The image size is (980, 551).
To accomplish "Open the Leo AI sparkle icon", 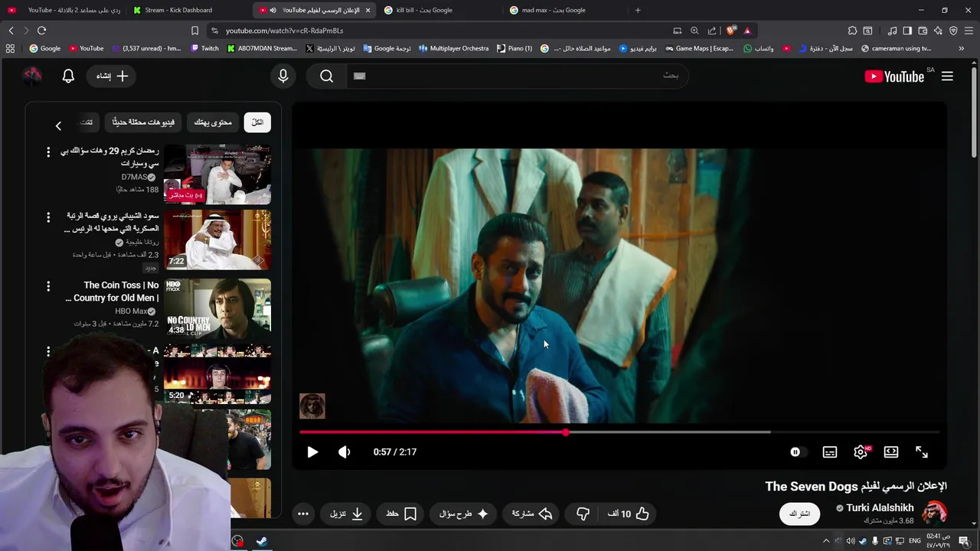I will pos(938,31).
